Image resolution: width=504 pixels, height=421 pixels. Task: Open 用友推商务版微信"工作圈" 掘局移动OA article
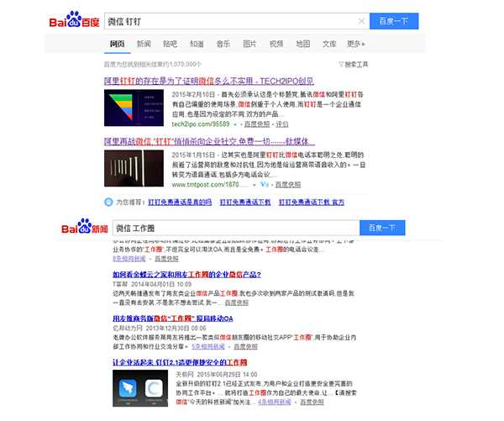point(172,318)
